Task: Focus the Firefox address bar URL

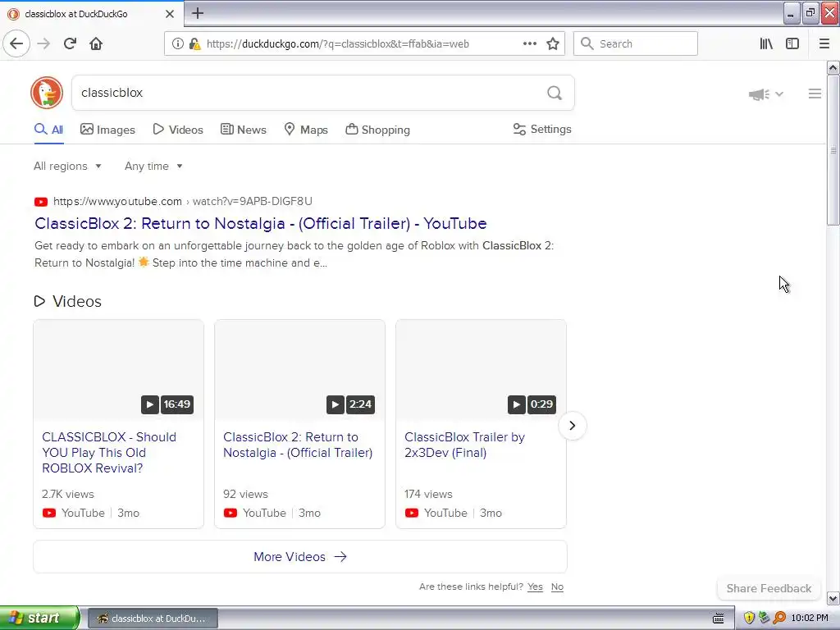Action: tap(337, 44)
